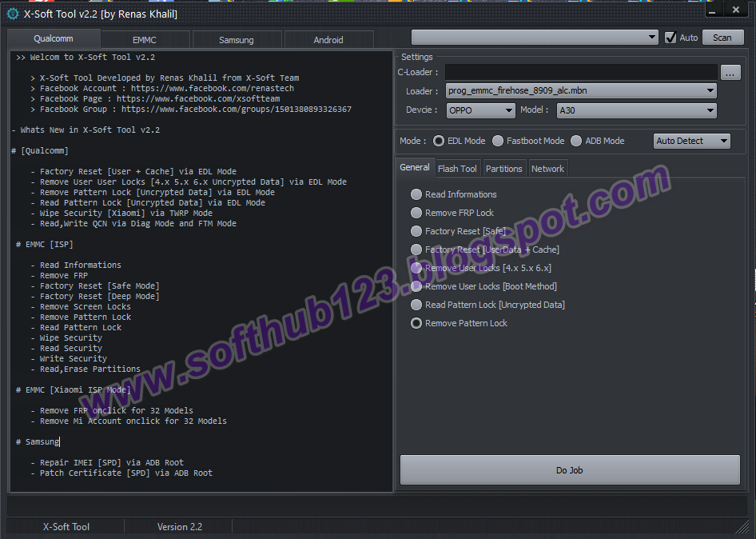Select the Read Informations operation
Viewport: 756px width, 539px height.
(x=416, y=194)
